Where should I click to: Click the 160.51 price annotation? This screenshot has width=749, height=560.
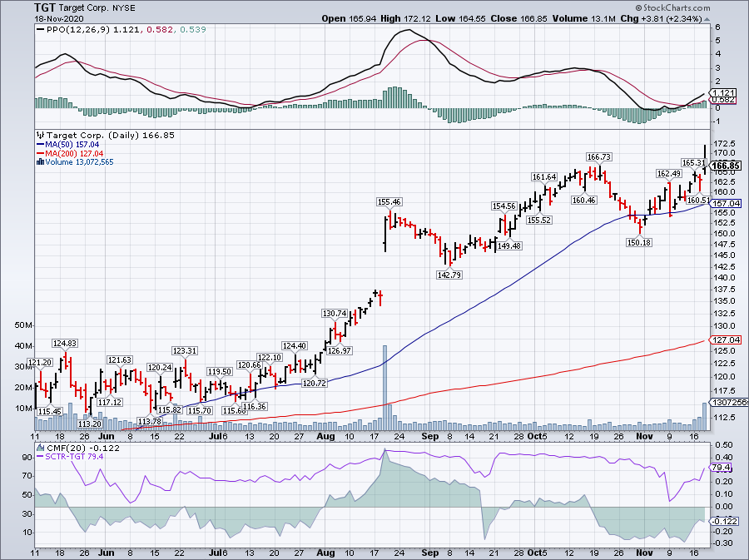coord(699,200)
